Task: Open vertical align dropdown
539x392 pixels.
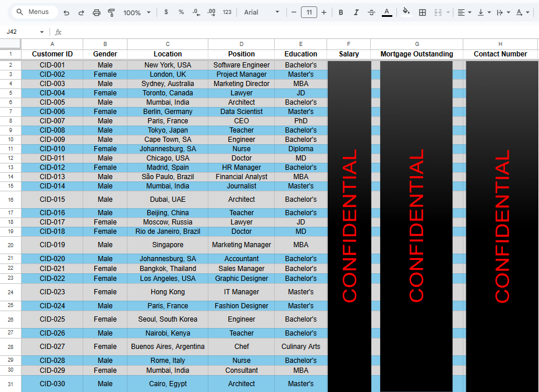Action: pyautogui.click(x=484, y=12)
